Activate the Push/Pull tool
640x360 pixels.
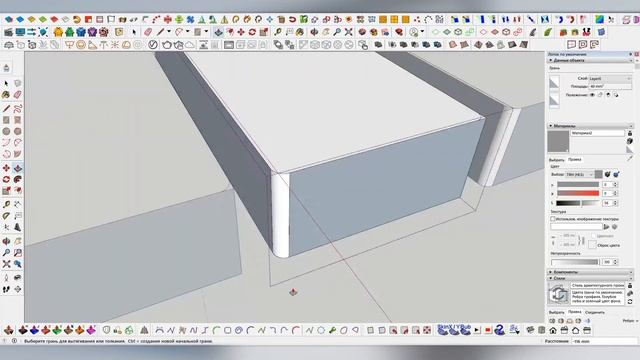tap(18, 168)
